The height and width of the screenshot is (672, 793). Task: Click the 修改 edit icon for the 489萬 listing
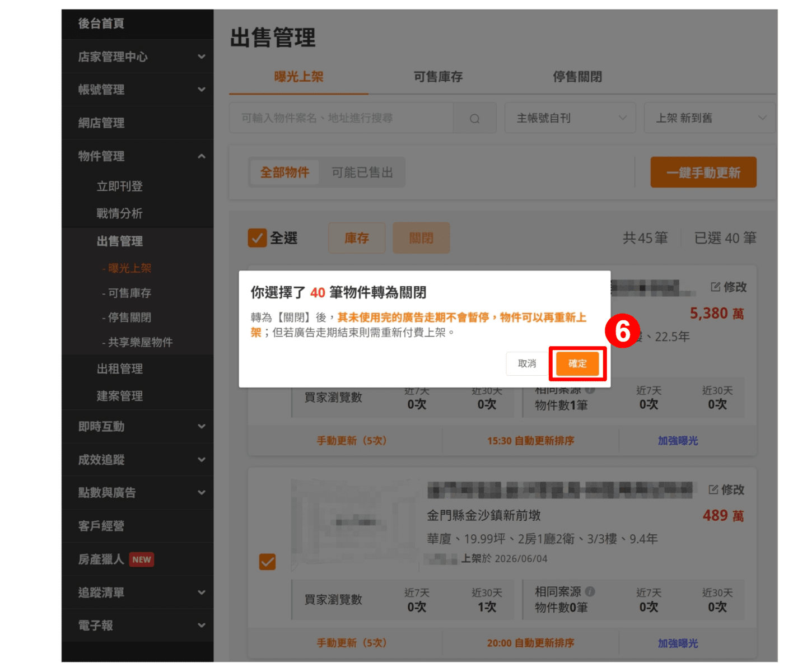pos(713,489)
